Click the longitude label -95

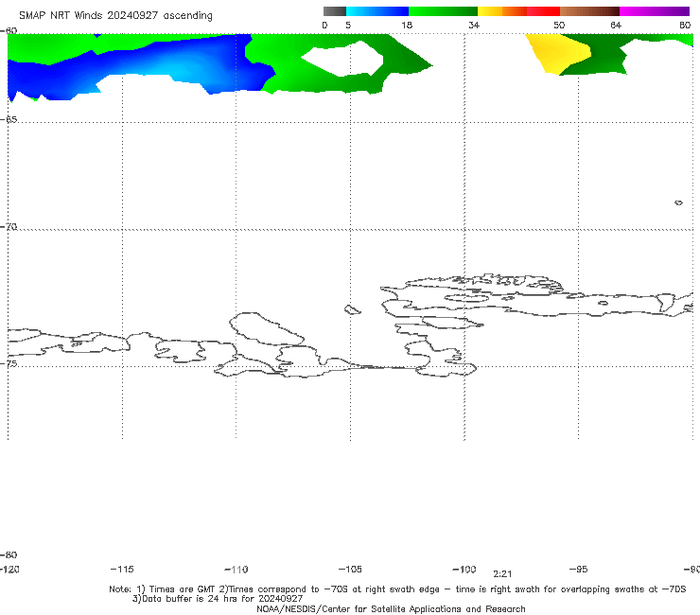pyautogui.click(x=579, y=569)
